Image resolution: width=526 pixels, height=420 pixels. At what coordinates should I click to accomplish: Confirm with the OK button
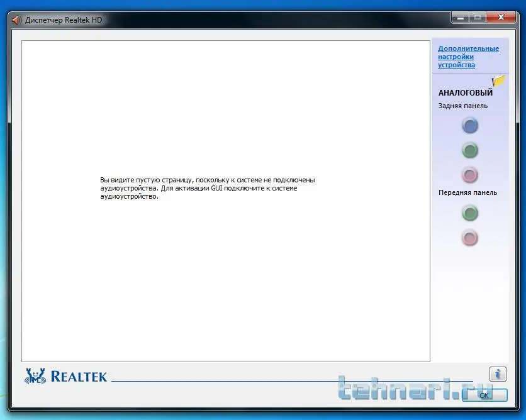pyautogui.click(x=484, y=395)
